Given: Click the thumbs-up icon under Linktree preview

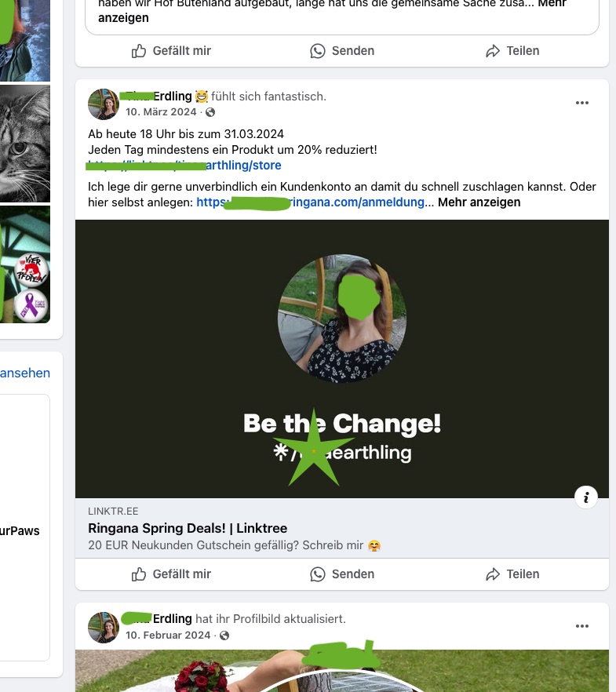Looking at the screenshot, I should (x=139, y=574).
